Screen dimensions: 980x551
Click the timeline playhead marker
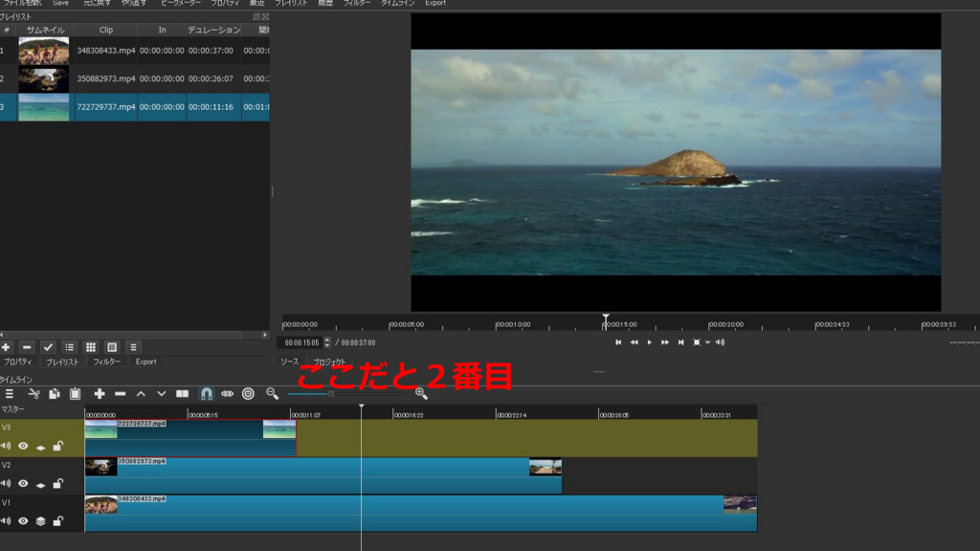361,408
